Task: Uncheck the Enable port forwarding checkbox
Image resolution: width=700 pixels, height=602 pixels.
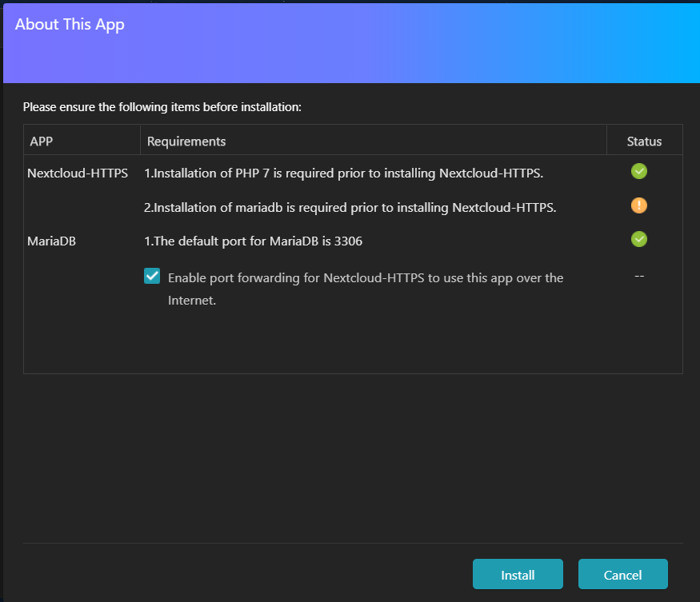Action: pyautogui.click(x=152, y=277)
